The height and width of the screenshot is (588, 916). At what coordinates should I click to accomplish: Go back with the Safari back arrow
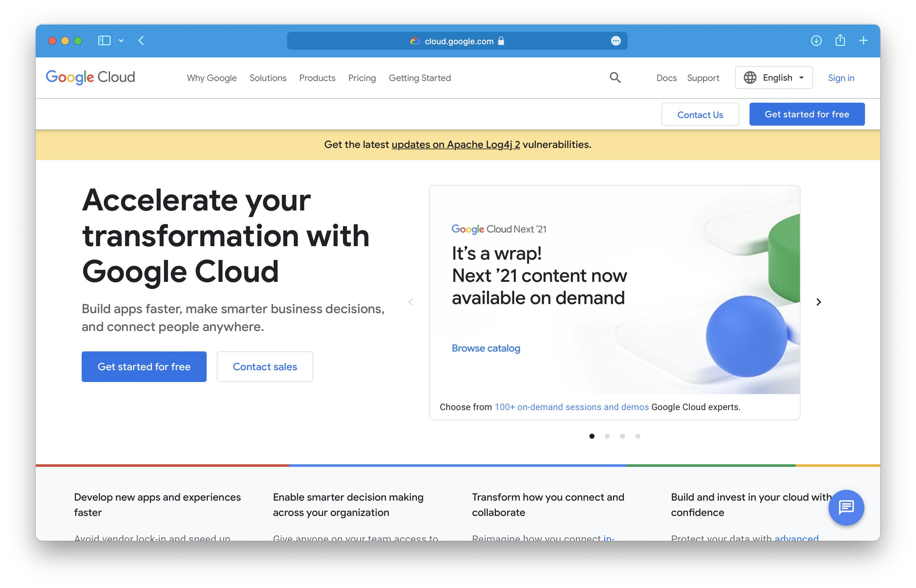[x=141, y=40]
